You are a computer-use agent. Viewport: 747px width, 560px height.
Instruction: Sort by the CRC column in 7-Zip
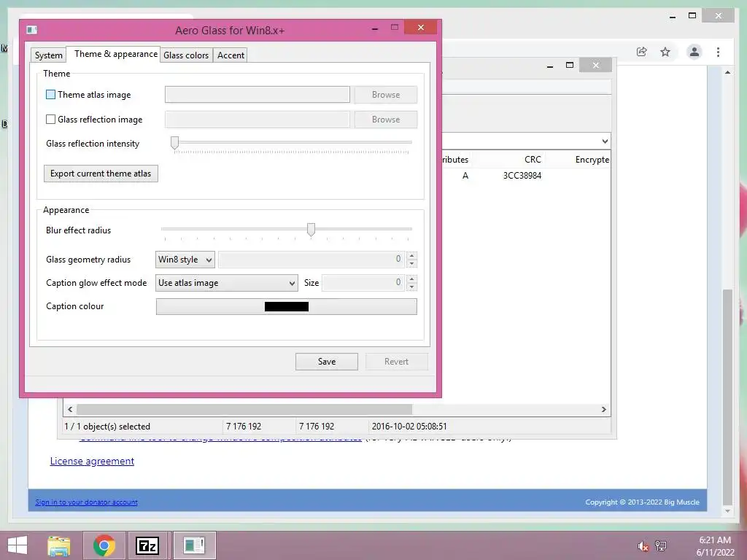click(x=533, y=160)
